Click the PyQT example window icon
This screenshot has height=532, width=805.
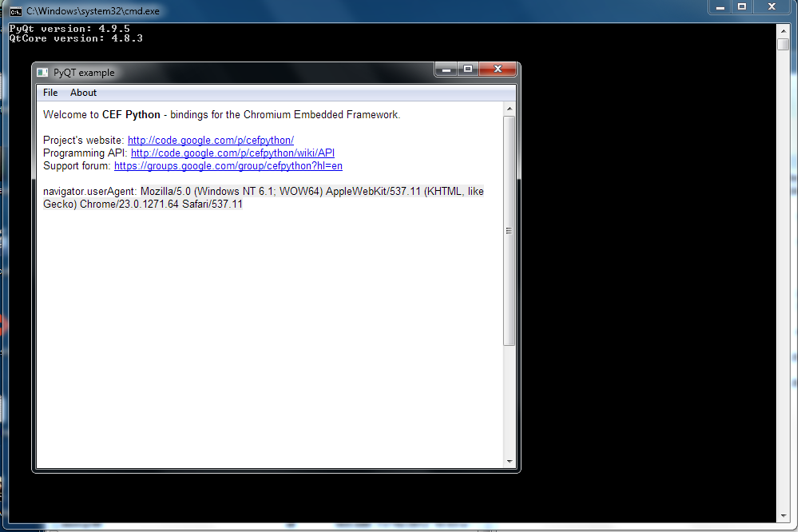pos(43,73)
